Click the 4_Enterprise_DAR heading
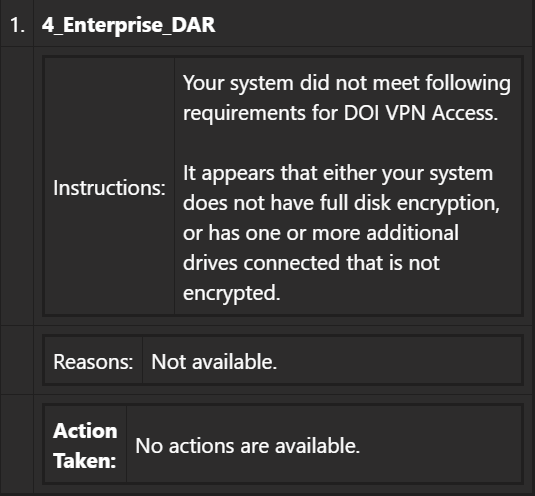Image resolution: width=535 pixels, height=496 pixels. point(128,25)
